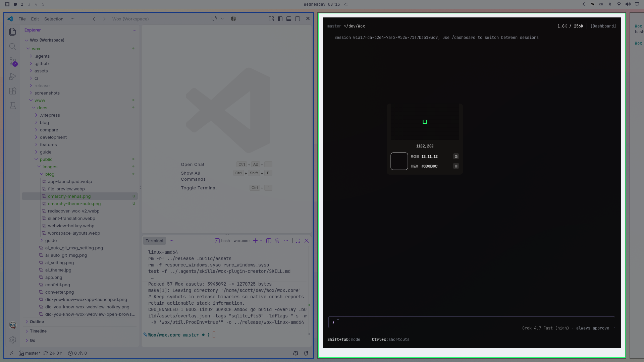Open Customize Layout icon in title bar

(271, 19)
